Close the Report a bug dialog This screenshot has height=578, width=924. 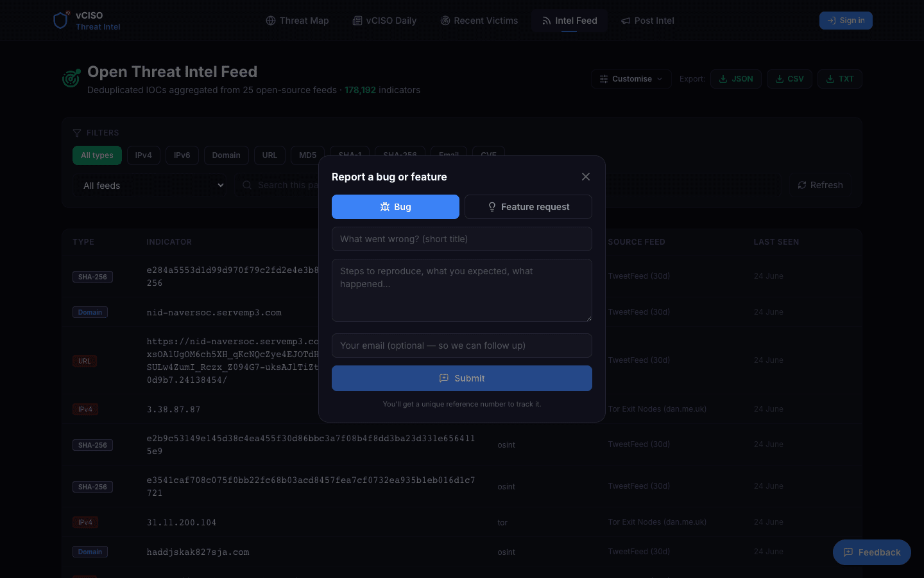[586, 177]
